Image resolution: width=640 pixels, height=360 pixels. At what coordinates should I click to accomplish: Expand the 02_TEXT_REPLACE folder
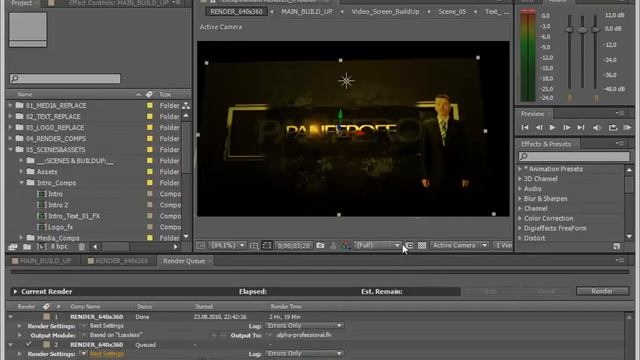pyautogui.click(x=11, y=116)
